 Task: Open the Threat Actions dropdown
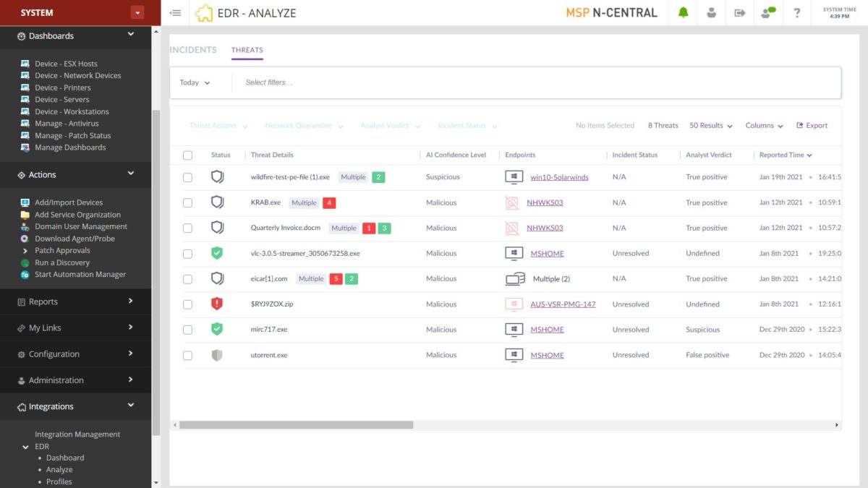[218, 126]
